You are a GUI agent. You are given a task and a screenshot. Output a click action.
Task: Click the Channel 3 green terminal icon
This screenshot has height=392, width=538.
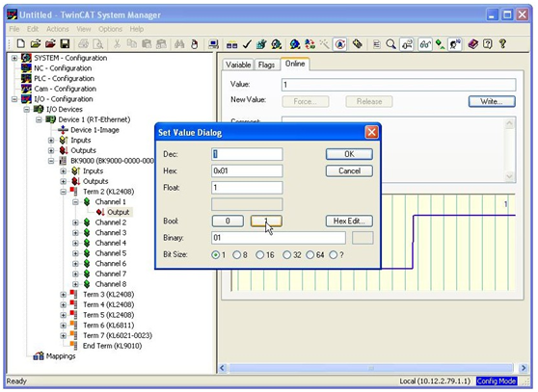(87, 233)
